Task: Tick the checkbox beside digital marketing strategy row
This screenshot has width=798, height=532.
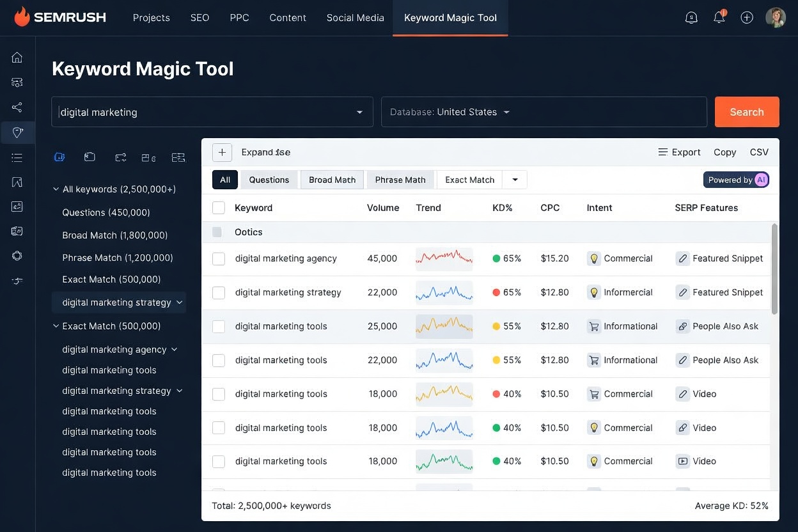Action: coord(218,292)
